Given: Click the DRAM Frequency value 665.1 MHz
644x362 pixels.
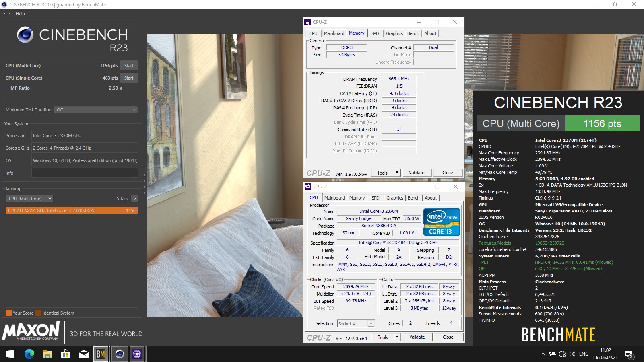Looking at the screenshot, I should 399,79.
